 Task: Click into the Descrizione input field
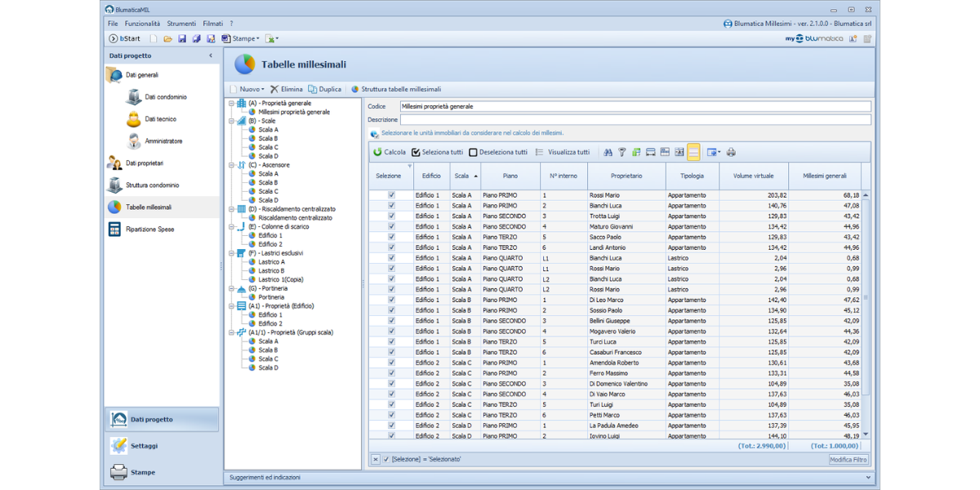[x=635, y=120]
